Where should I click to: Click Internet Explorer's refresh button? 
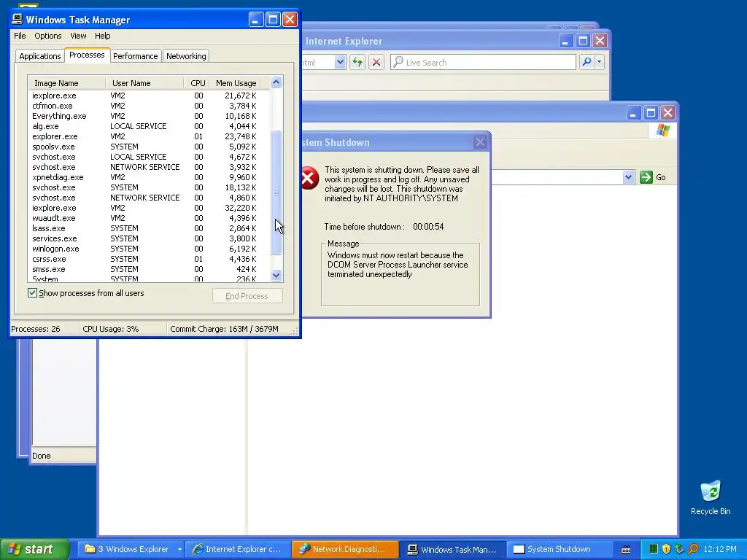[x=357, y=62]
